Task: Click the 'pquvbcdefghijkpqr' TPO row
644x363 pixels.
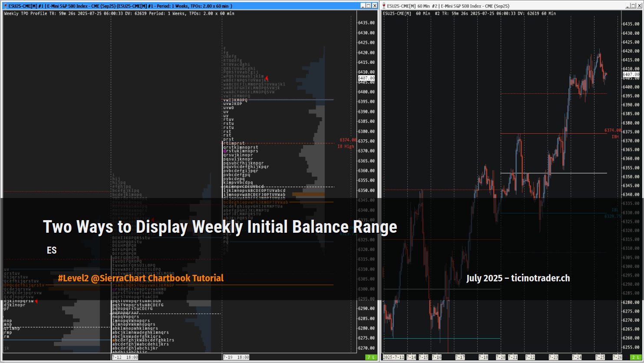Action: (246, 167)
